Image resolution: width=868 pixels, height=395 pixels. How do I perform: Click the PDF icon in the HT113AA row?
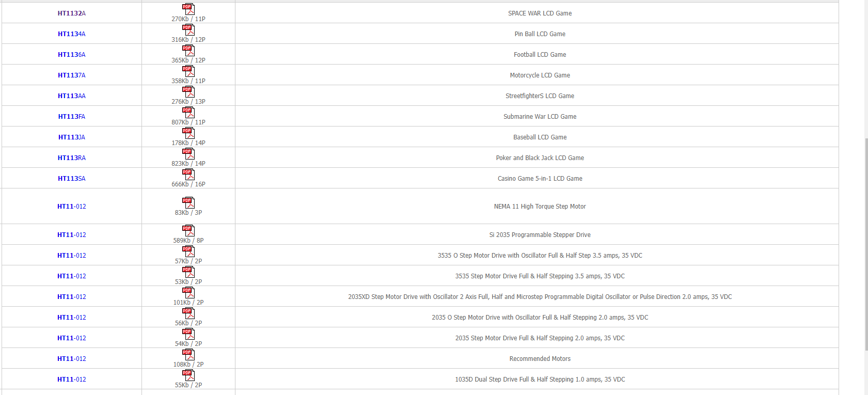pos(188,92)
